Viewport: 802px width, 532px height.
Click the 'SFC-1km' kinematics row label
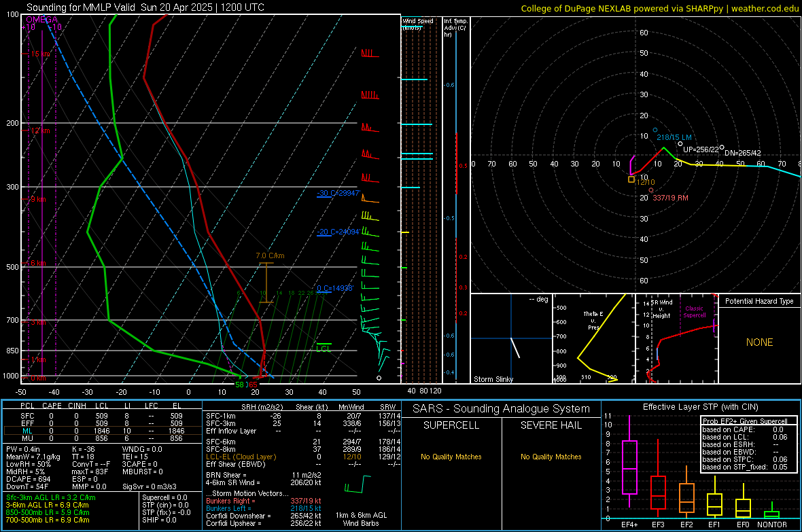point(221,416)
